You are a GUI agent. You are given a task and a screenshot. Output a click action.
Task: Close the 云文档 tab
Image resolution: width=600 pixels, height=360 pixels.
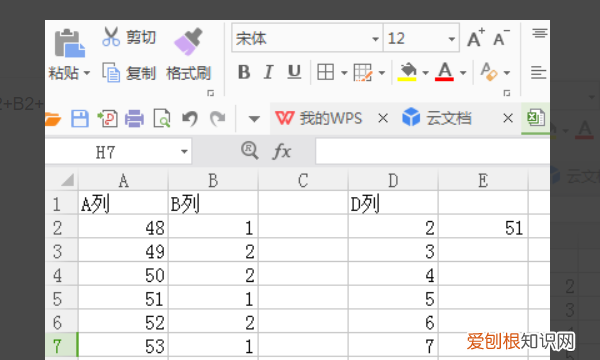[x=508, y=119]
